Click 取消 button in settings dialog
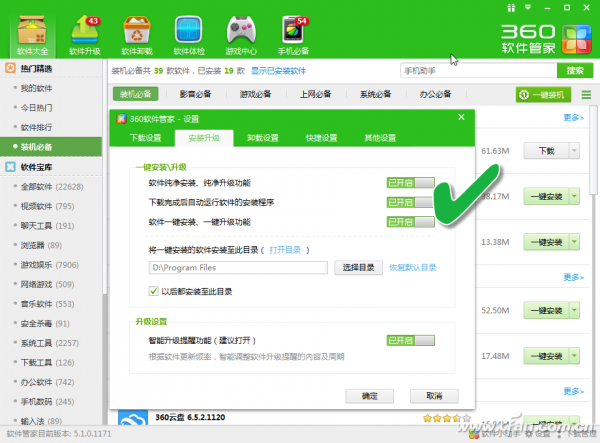This screenshot has width=600, height=443. 434,396
